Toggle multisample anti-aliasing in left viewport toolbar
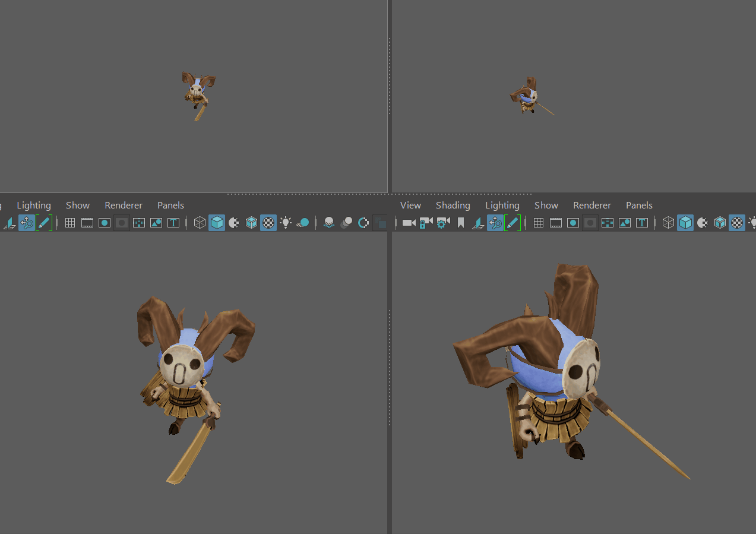 point(363,223)
